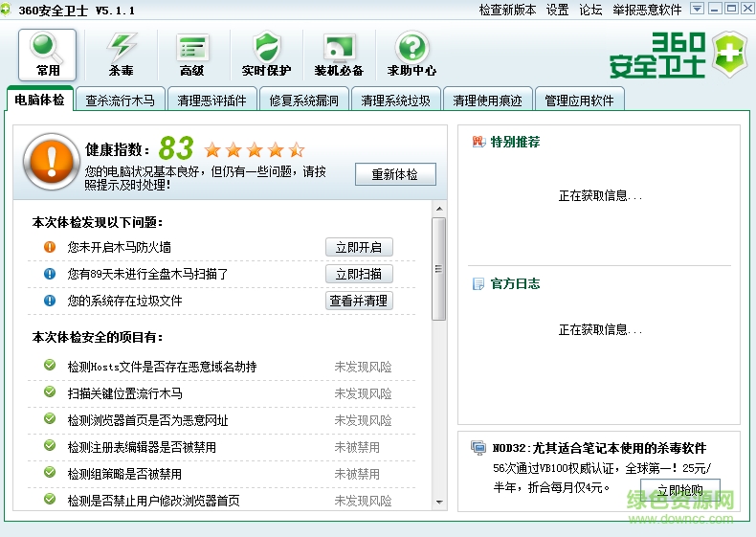The image size is (756, 537).
Task: Click the NOD32 advertisement headline
Action: coord(599,448)
